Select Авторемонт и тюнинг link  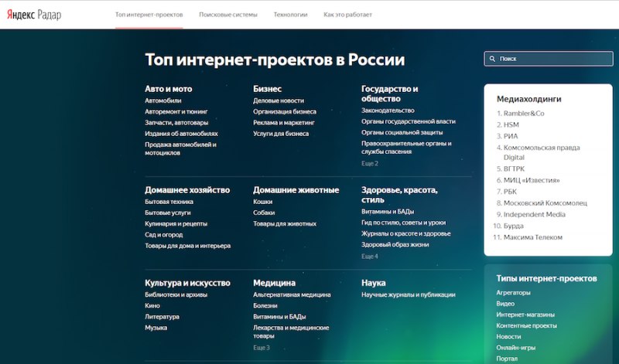(176, 111)
